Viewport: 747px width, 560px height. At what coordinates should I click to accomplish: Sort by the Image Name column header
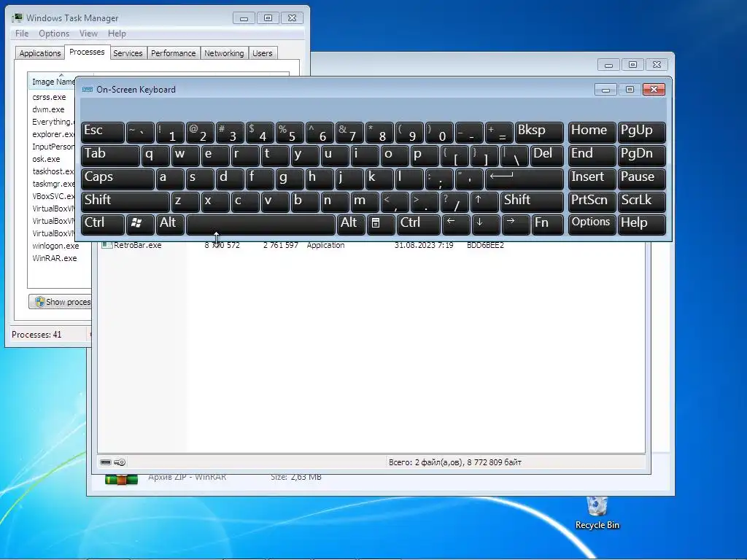(53, 82)
